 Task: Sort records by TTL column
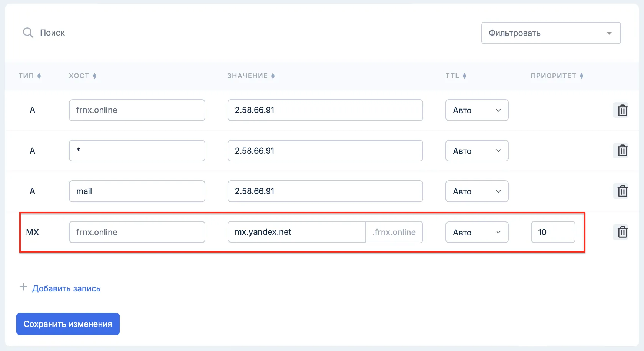coord(456,76)
